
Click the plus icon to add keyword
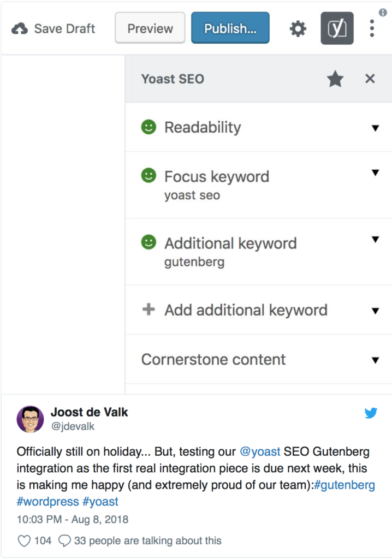coord(149,310)
